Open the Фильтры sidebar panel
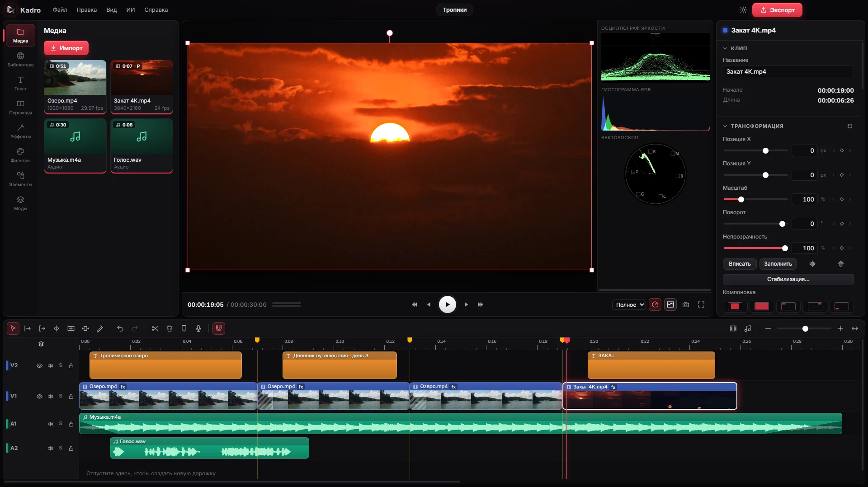Screen dimensions: 868x487 (20, 155)
